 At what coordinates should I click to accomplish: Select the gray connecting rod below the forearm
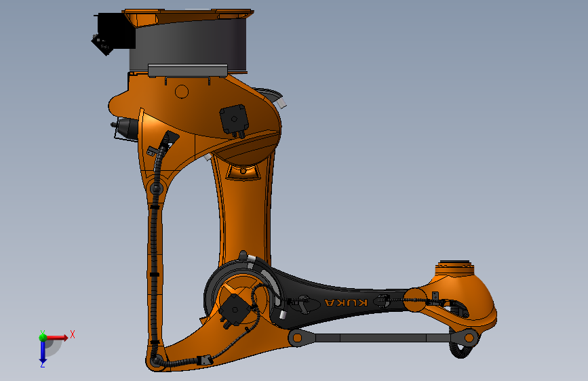pos(383,338)
